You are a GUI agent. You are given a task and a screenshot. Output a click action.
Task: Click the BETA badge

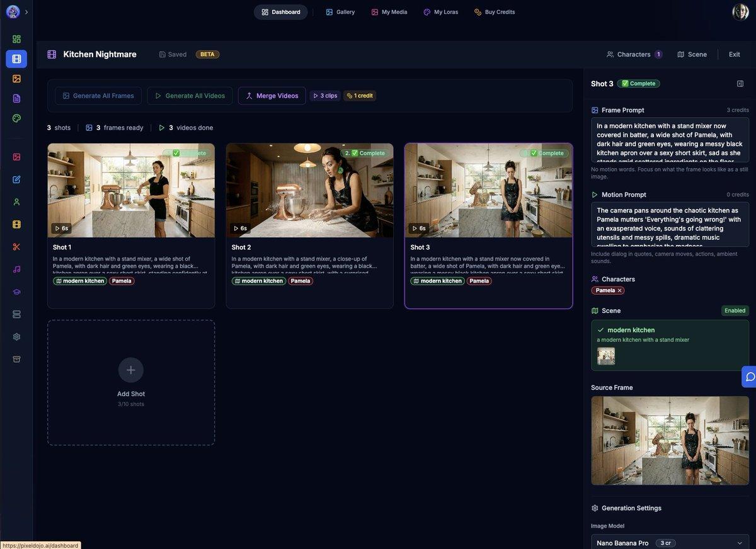coord(207,54)
